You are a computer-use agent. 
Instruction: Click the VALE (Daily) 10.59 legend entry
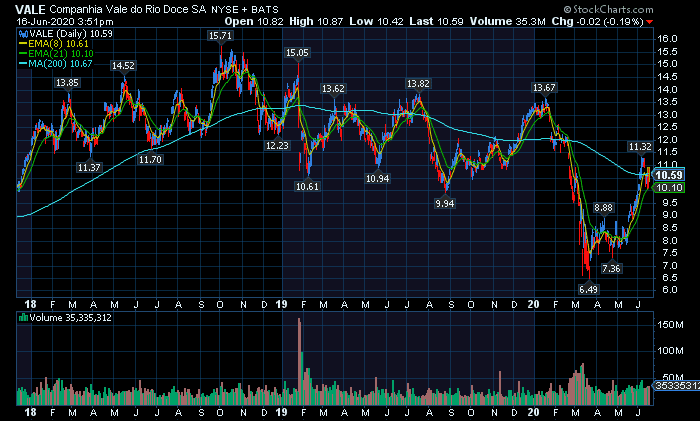pyautogui.click(x=71, y=33)
